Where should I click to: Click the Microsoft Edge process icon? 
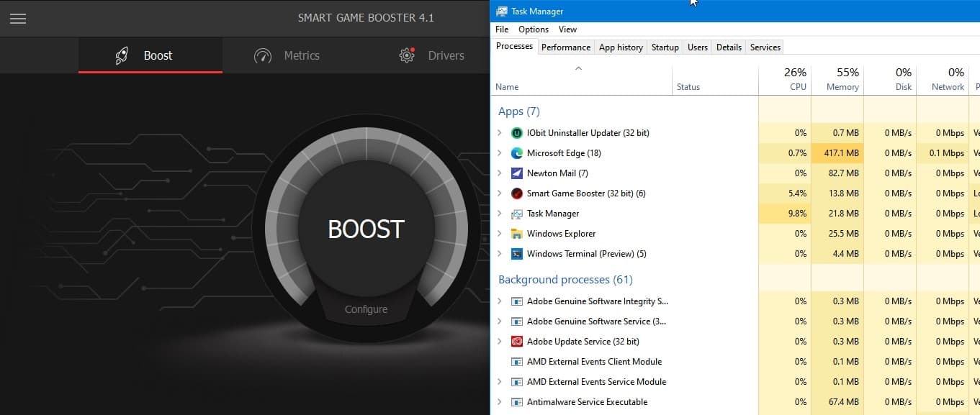tap(516, 153)
